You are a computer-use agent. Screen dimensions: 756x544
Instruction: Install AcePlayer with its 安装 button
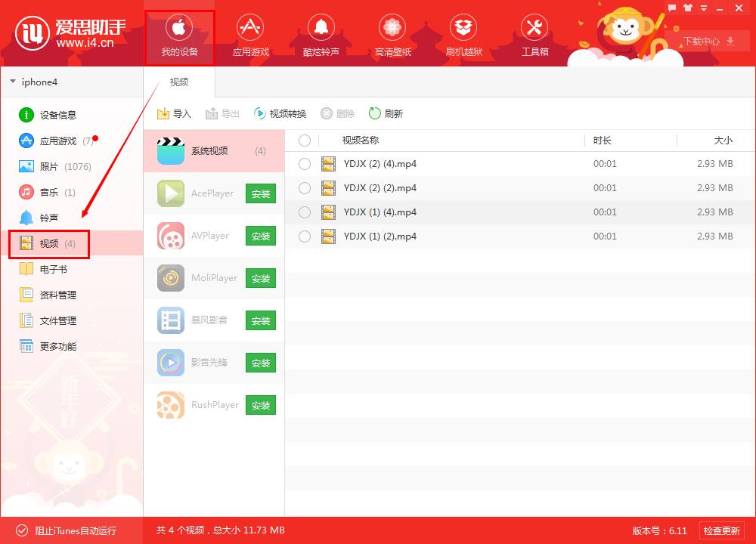point(260,193)
